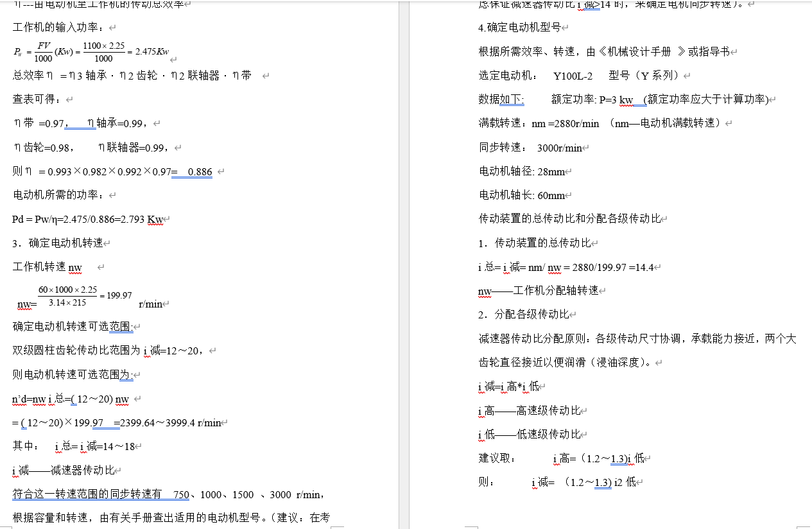The image size is (812, 529).
Task: Click the heading '1.传动装置的总传动比'
Action: [535, 243]
